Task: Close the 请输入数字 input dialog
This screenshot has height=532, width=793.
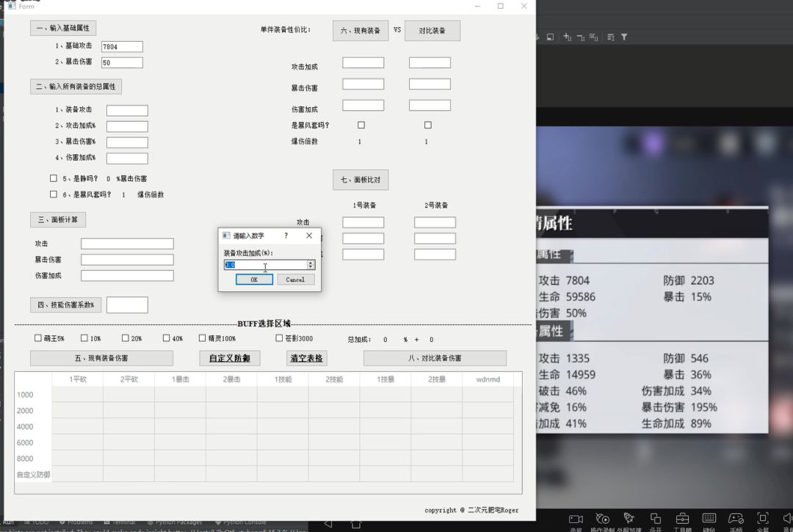Action: pyautogui.click(x=309, y=236)
